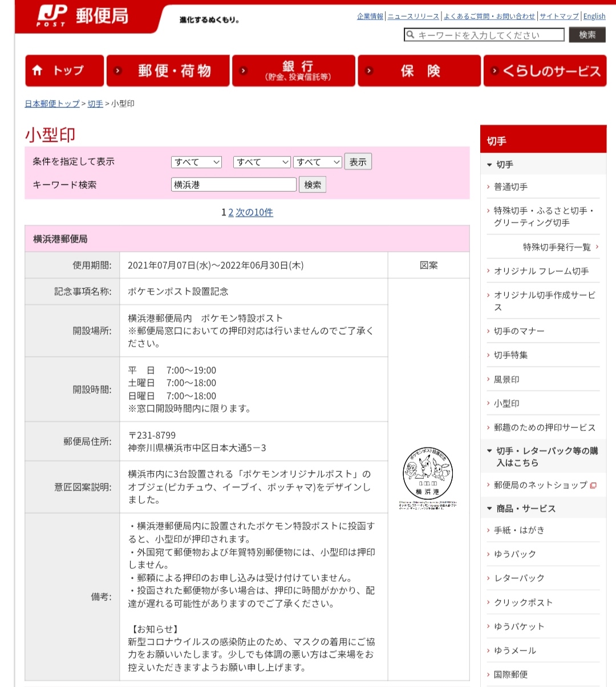Open 特殊切手・ふるさと切手・グリーティング切手

(x=544, y=217)
